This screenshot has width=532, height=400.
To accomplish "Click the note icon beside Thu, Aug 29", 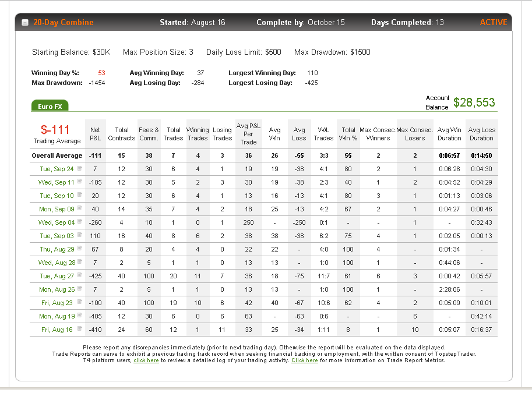I will (x=80, y=249).
